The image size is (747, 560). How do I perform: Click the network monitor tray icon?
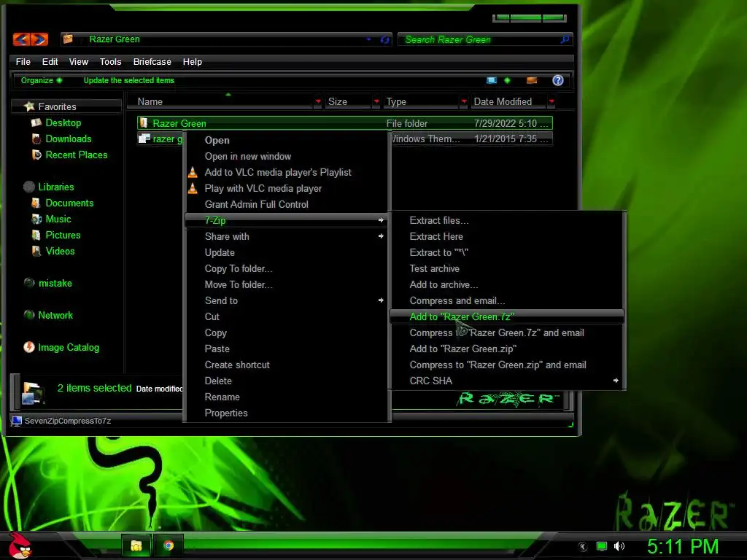[x=602, y=546]
